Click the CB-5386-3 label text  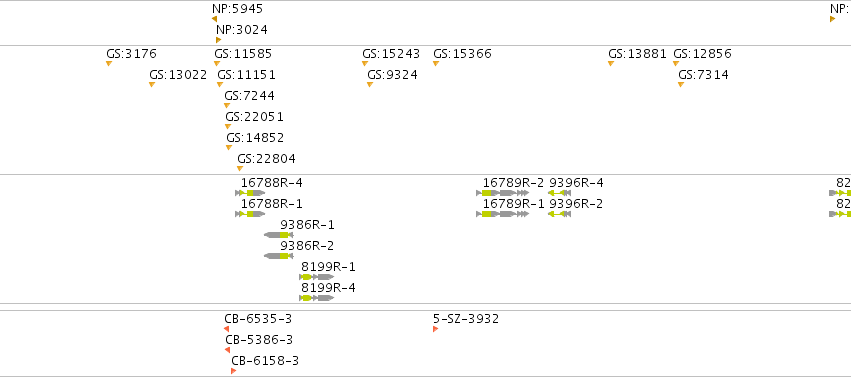point(259,340)
